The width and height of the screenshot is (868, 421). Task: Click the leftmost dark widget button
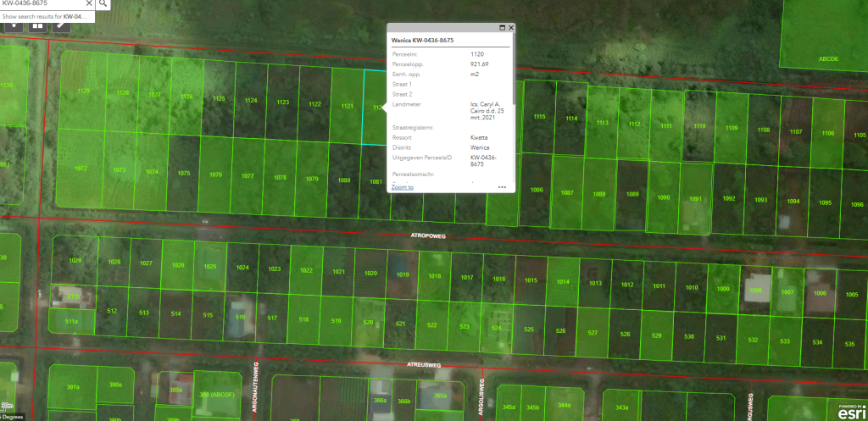coord(14,25)
